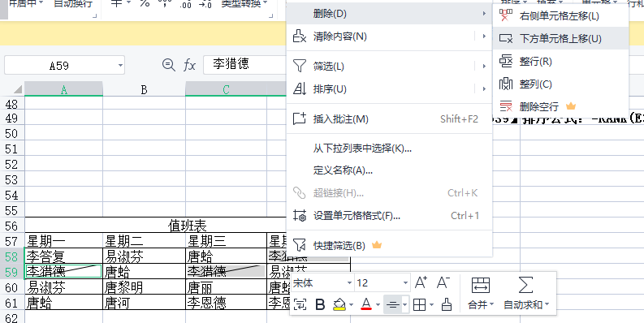Image resolution: width=644 pixels, height=323 pixels.
Task: Expand the 合并 merge dropdown arrow
Action: pyautogui.click(x=491, y=305)
